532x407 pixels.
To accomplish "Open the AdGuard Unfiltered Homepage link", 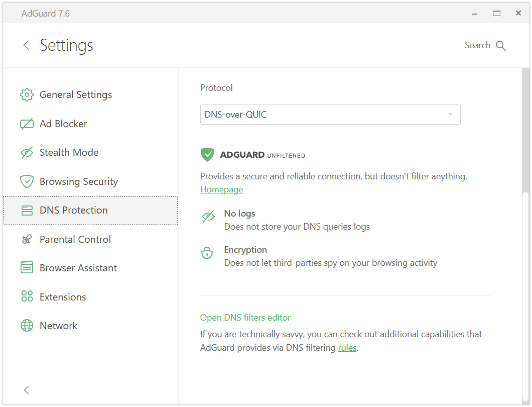I will 221,189.
